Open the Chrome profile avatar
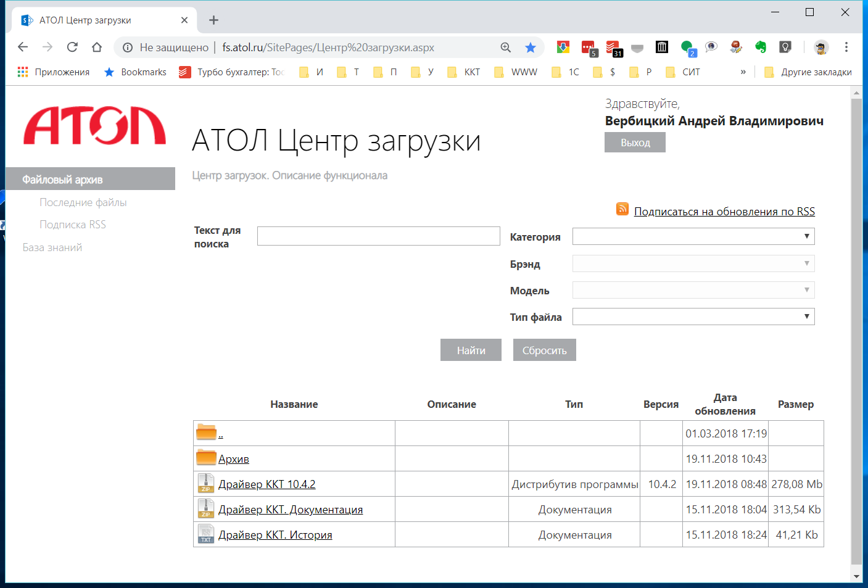Image resolution: width=868 pixels, height=588 pixels. [x=821, y=47]
